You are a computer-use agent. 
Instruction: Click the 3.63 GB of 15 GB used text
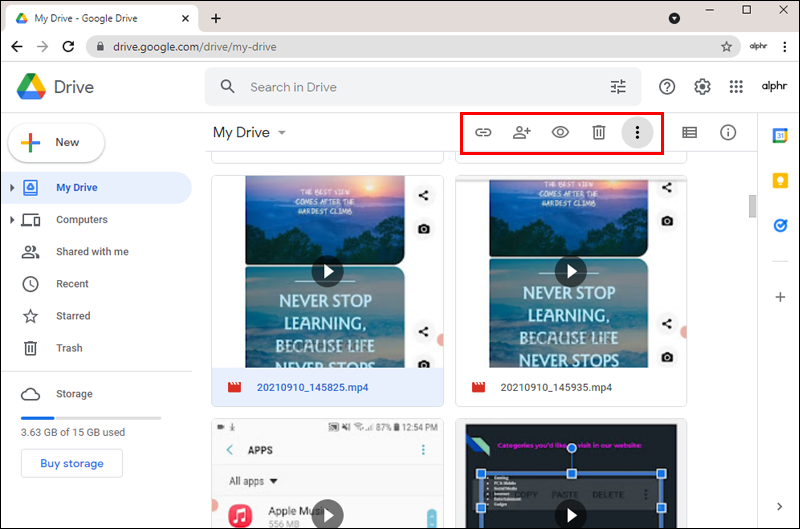(x=73, y=433)
